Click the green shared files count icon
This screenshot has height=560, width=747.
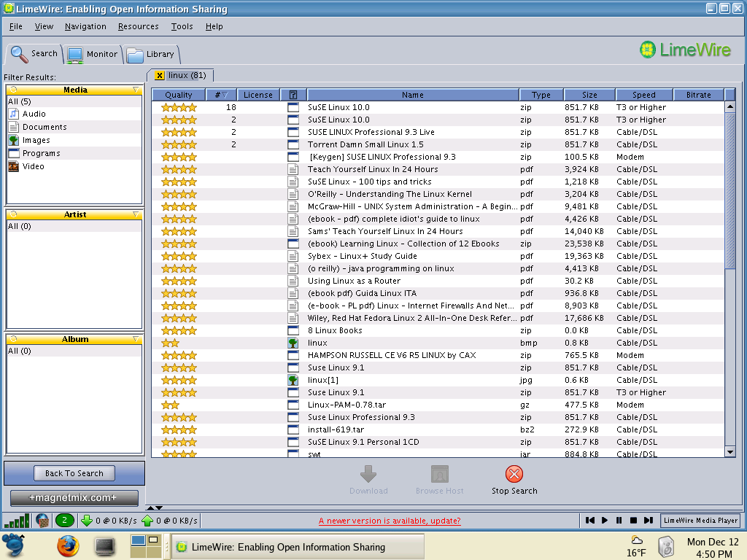pos(65,521)
